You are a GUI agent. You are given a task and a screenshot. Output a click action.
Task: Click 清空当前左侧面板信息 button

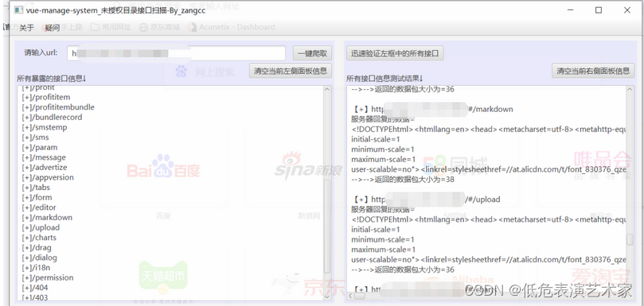coord(290,71)
